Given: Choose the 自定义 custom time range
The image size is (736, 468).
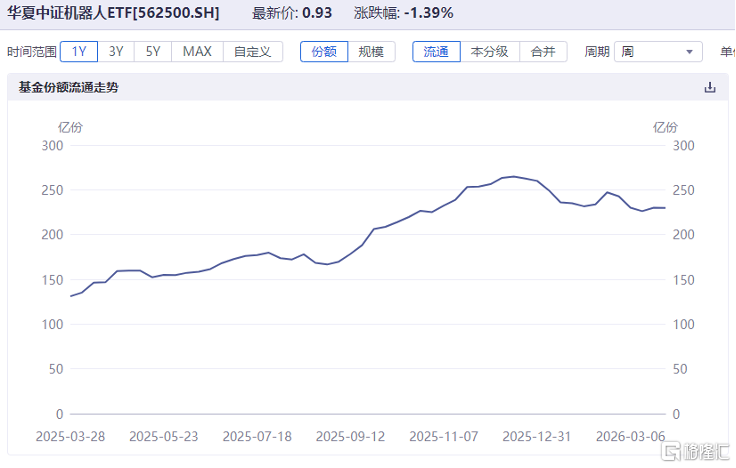Looking at the screenshot, I should tap(253, 51).
